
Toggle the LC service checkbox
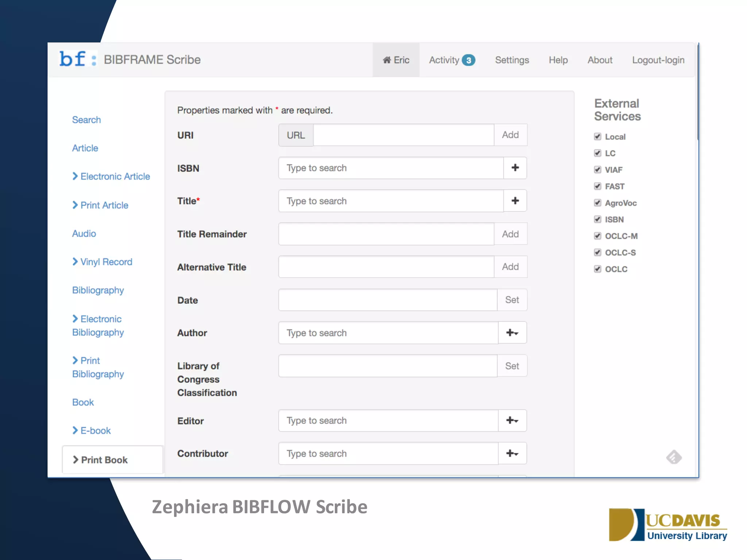[x=597, y=153]
